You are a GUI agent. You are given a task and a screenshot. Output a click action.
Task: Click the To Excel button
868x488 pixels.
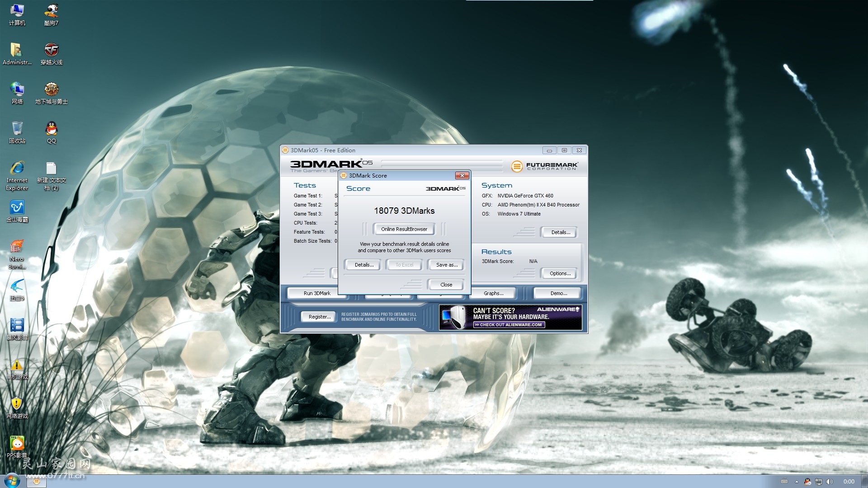tap(404, 265)
